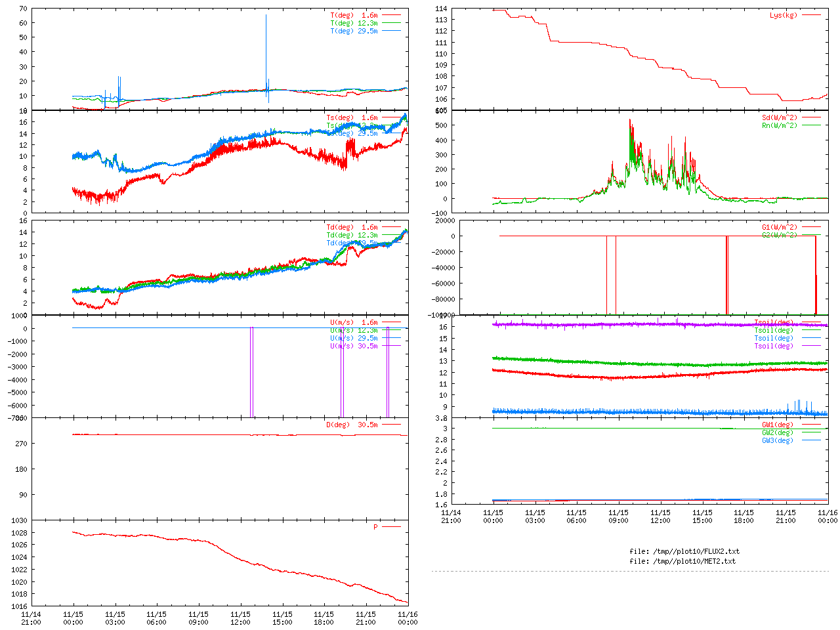Click the '11/14 21:00' label under groundwater plot
Image resolution: width=840 pixels, height=630 pixels.
pyautogui.click(x=451, y=516)
